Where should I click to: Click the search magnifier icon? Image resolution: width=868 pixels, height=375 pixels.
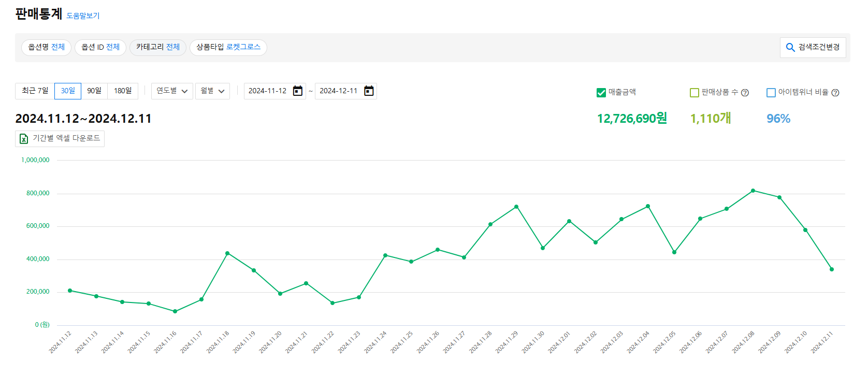(x=790, y=48)
